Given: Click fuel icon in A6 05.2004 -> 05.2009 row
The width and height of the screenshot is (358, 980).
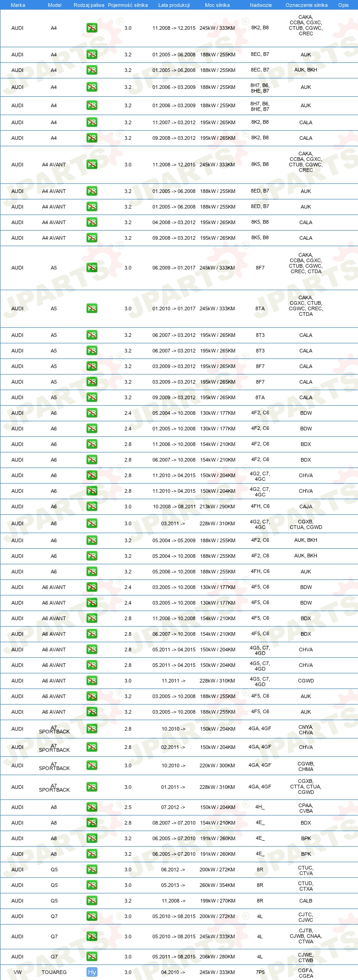Looking at the screenshot, I should tap(92, 540).
